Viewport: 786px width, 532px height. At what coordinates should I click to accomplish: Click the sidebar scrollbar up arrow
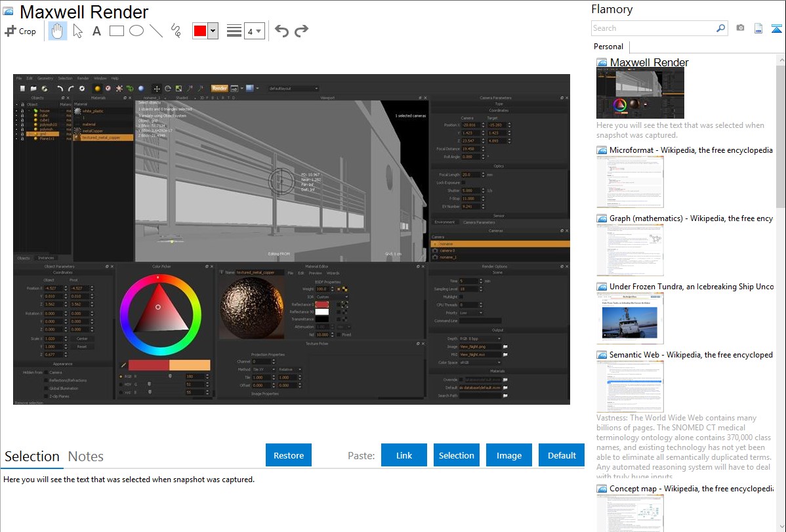(781, 59)
